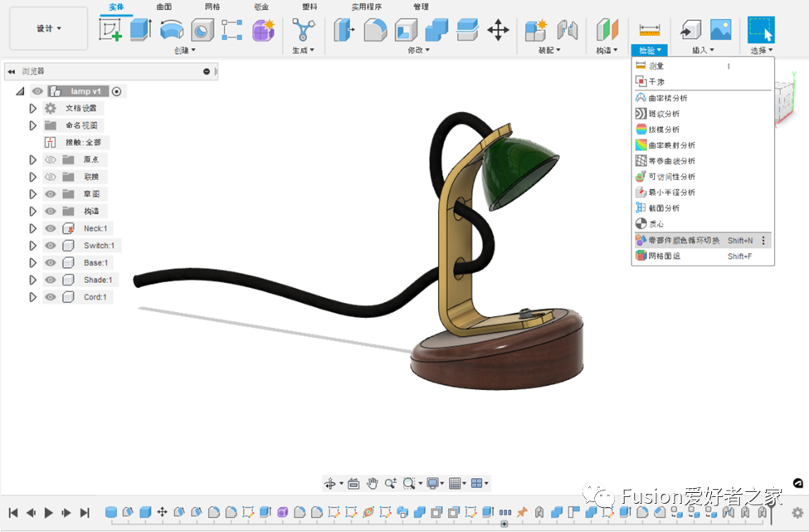Switch to the 曲面 surface tab
This screenshot has width=809, height=532.
click(x=164, y=7)
